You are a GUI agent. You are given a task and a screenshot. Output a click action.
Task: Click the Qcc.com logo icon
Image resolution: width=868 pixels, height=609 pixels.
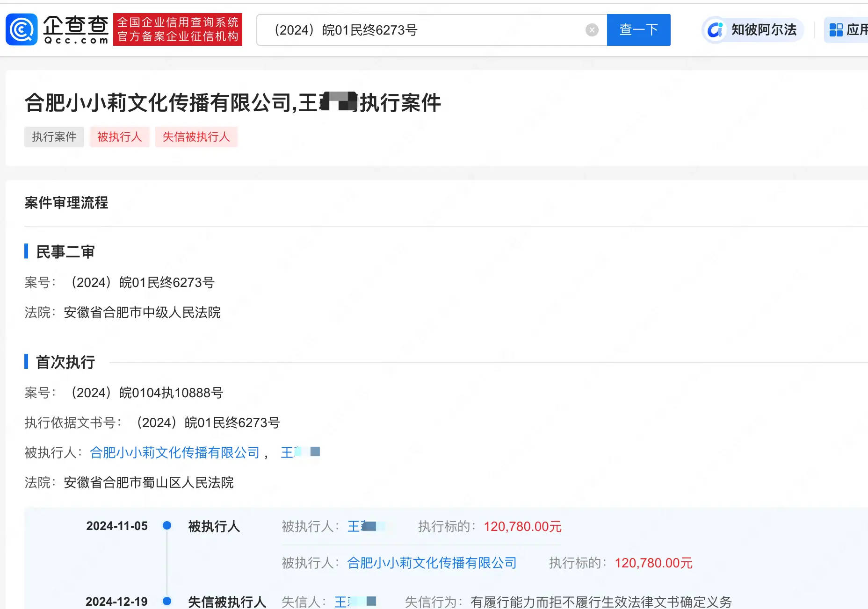coord(22,29)
